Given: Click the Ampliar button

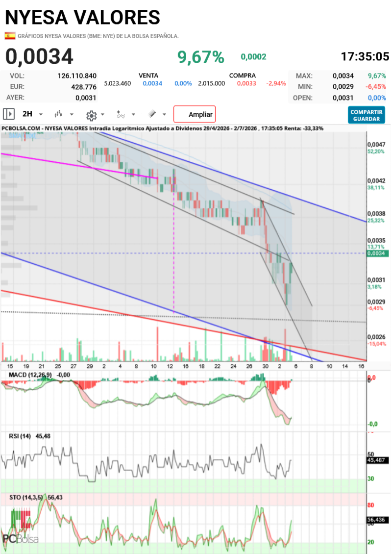Looking at the screenshot, I should tap(195, 114).
